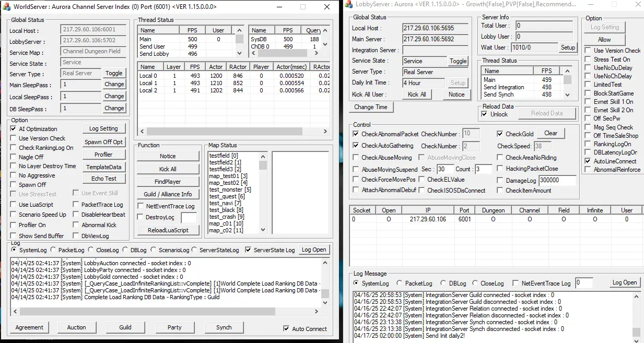Image resolution: width=644 pixels, height=343 pixels.
Task: Click the LobbyServer title bar app icon
Action: coord(349,4)
